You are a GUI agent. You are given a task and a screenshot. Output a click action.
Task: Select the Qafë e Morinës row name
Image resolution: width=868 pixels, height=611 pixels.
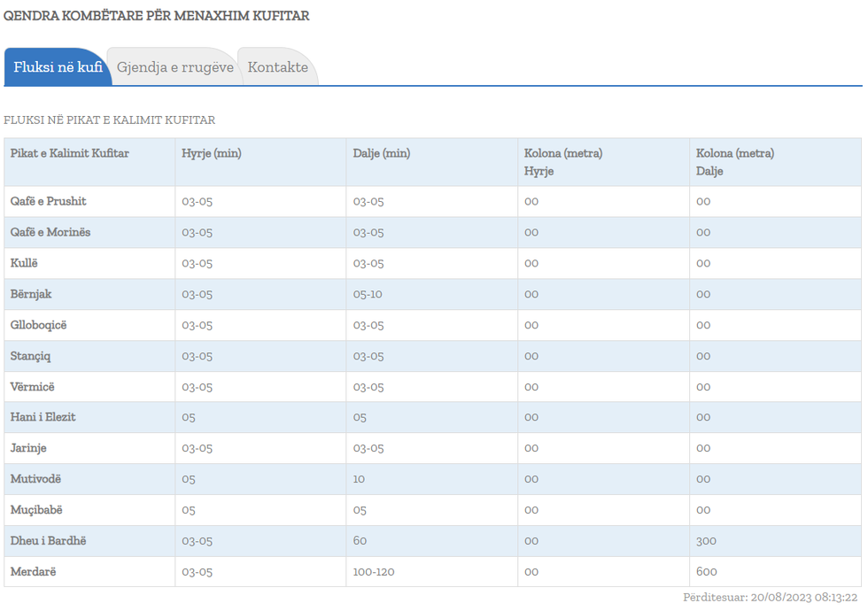tap(50, 232)
